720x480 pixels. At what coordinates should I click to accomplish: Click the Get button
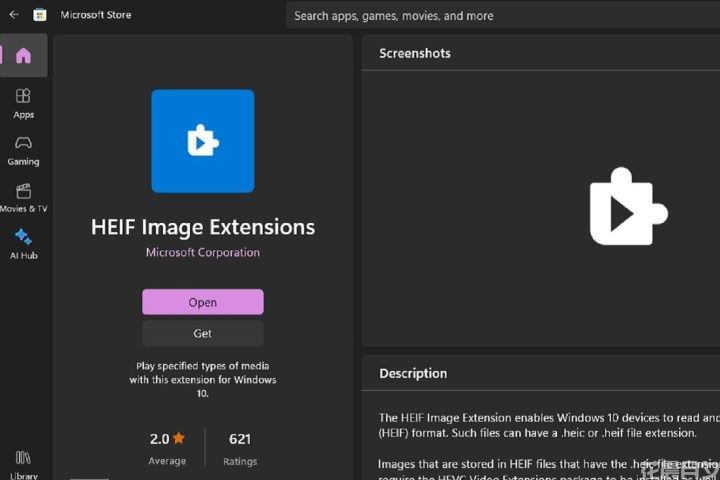[203, 333]
